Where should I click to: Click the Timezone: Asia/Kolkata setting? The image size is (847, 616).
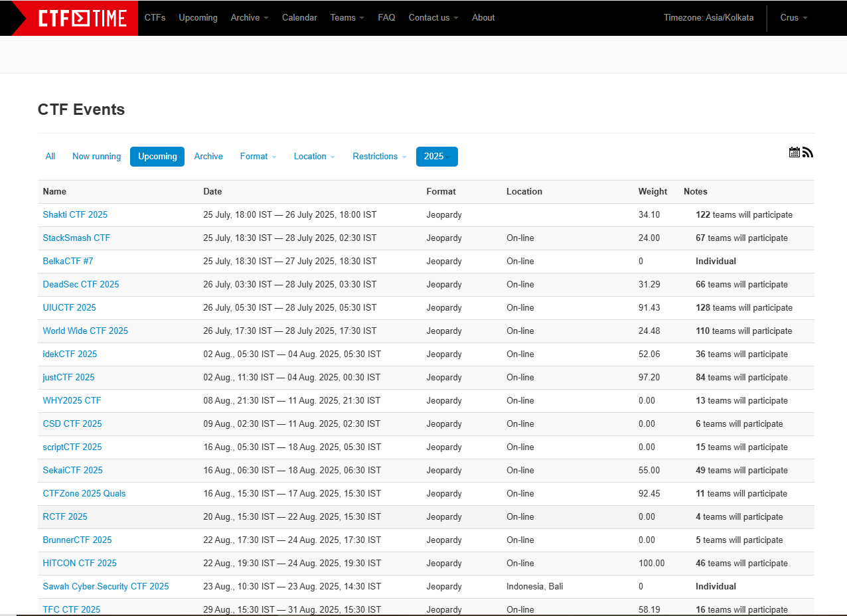(708, 18)
